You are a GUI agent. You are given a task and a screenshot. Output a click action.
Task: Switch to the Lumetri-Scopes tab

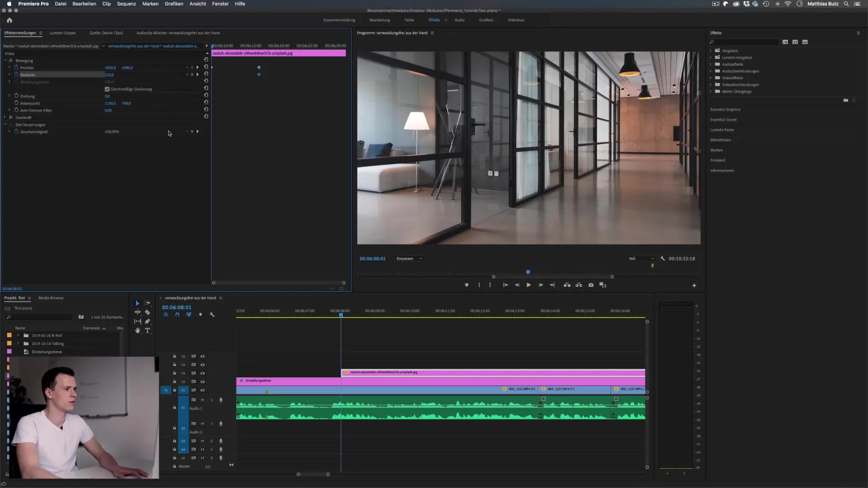pos(63,33)
